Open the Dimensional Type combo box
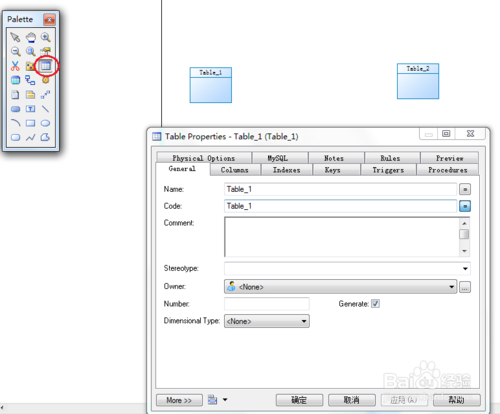This screenshot has height=414, width=500. click(x=267, y=321)
